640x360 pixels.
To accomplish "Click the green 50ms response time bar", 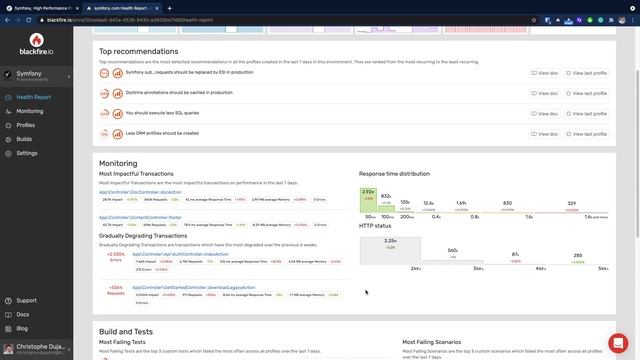I will click(368, 200).
